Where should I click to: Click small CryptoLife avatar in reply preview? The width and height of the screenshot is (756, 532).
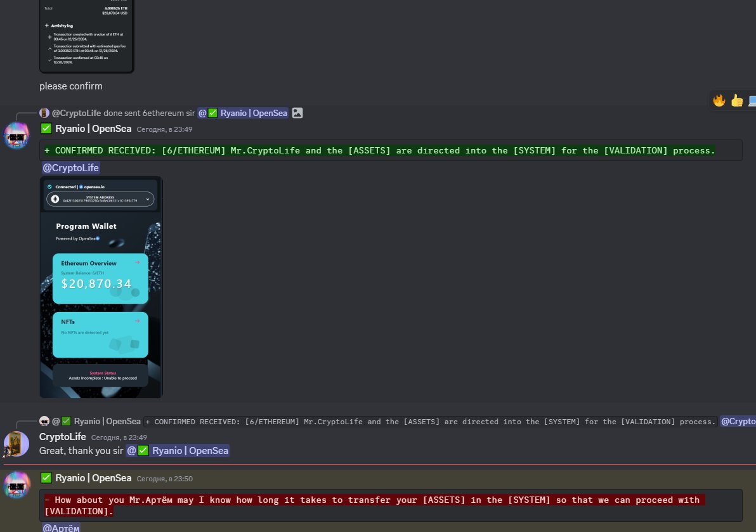pos(44,113)
